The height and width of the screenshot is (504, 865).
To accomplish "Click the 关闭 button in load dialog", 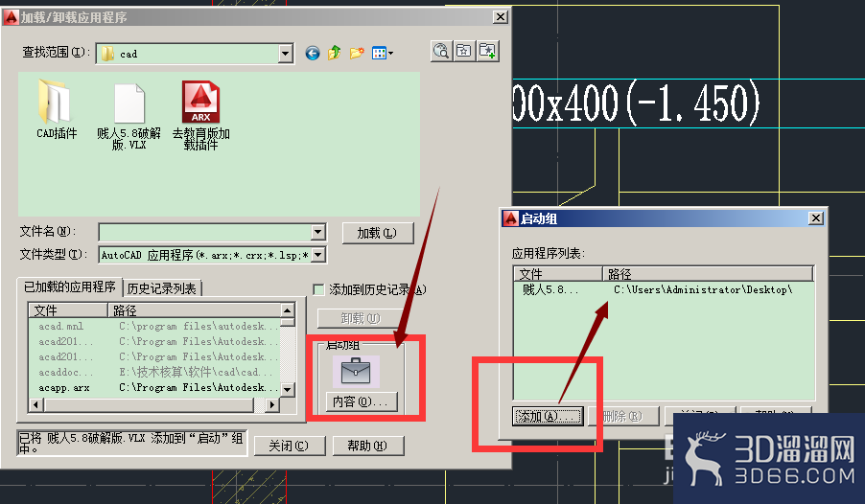I will (289, 446).
